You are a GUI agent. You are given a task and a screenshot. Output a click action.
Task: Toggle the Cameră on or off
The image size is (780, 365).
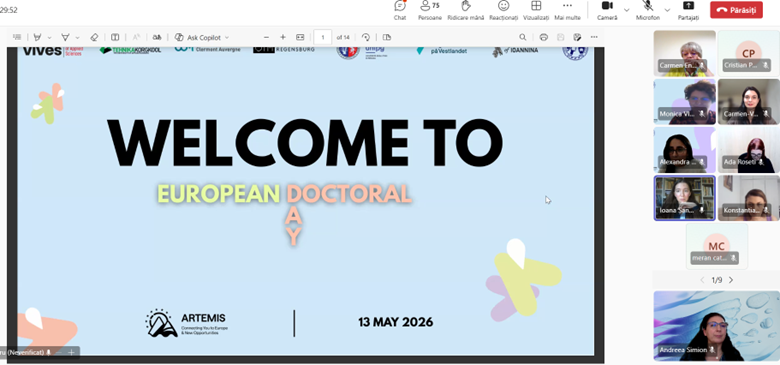tap(607, 10)
